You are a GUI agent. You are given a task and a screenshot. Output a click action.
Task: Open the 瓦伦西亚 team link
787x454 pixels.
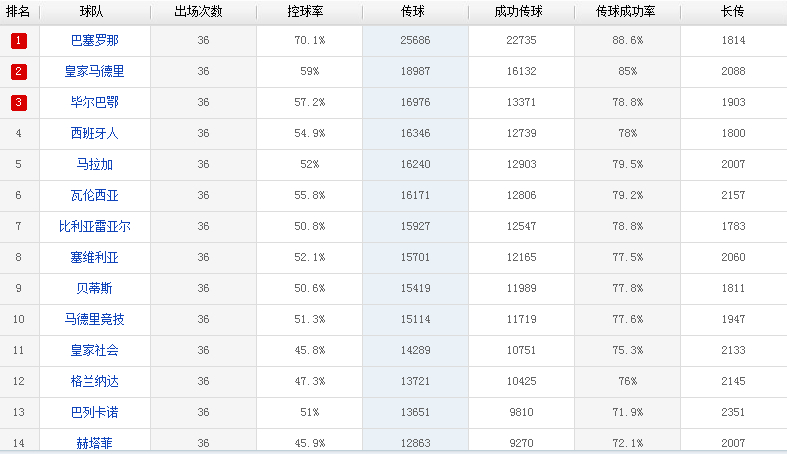(94, 196)
